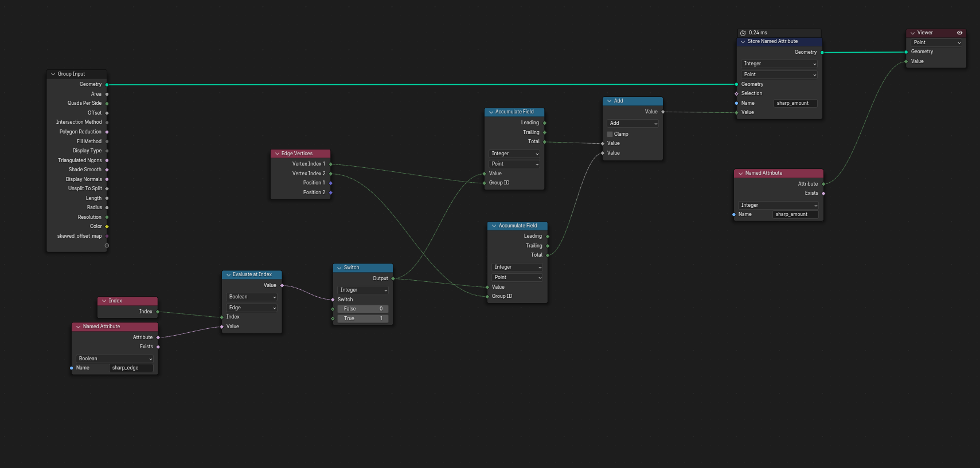Screen dimensions: 980x468
Task: Click the Switch node Output socket
Action: coord(393,278)
